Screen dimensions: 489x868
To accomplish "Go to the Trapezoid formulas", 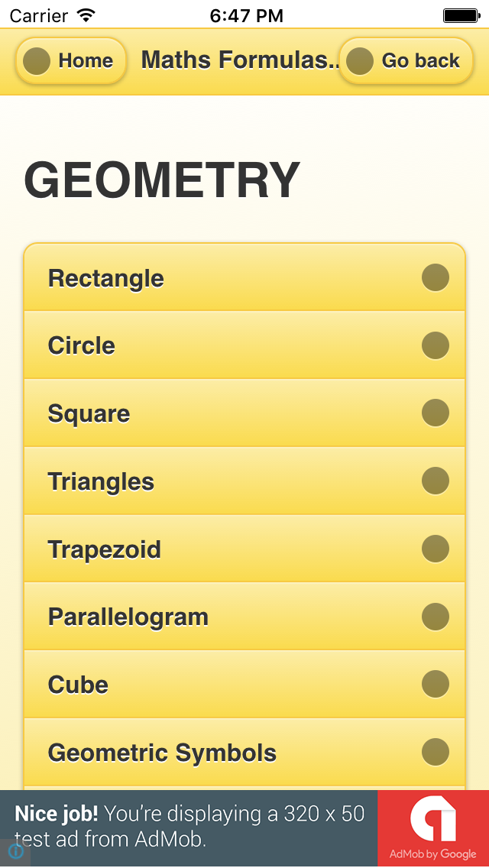I will pos(105,549).
